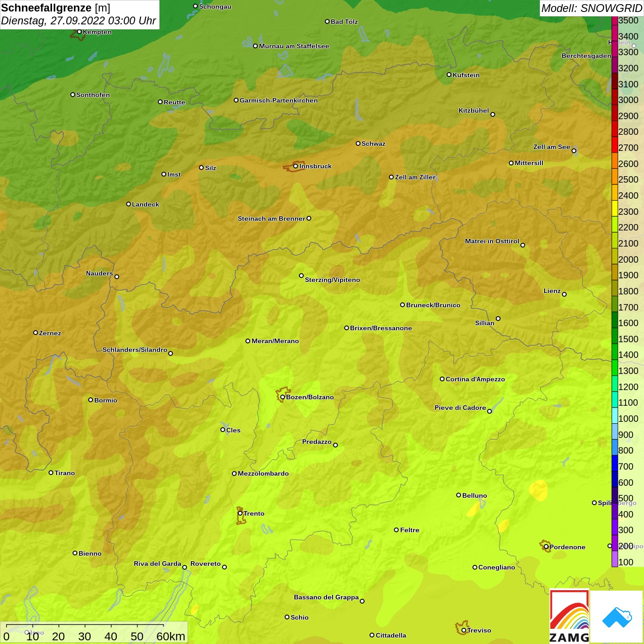This screenshot has width=644, height=644.
Task: Click the Bozen/Bolzano city marker
Action: point(282,397)
